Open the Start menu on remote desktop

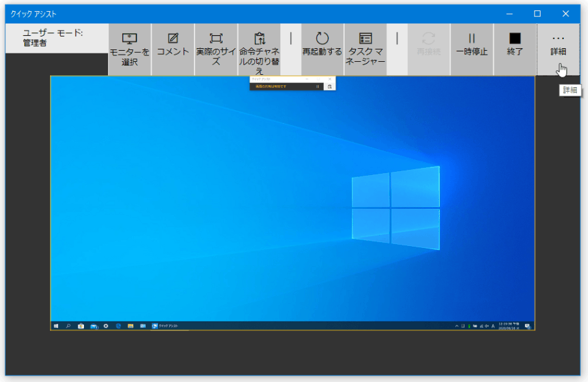coord(56,326)
